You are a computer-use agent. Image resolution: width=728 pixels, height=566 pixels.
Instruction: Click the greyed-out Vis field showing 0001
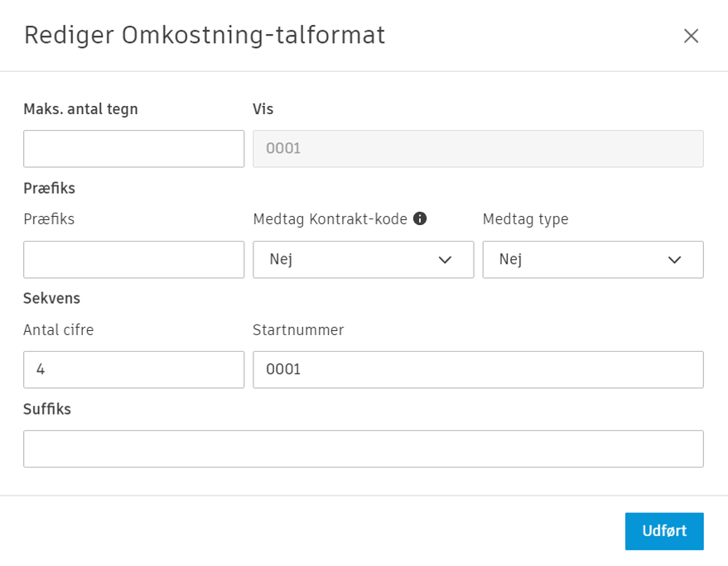click(478, 148)
